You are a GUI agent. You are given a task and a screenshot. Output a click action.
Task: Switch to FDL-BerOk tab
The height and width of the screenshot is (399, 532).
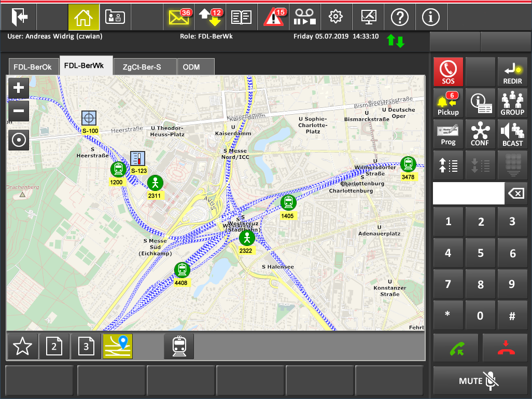(x=33, y=67)
